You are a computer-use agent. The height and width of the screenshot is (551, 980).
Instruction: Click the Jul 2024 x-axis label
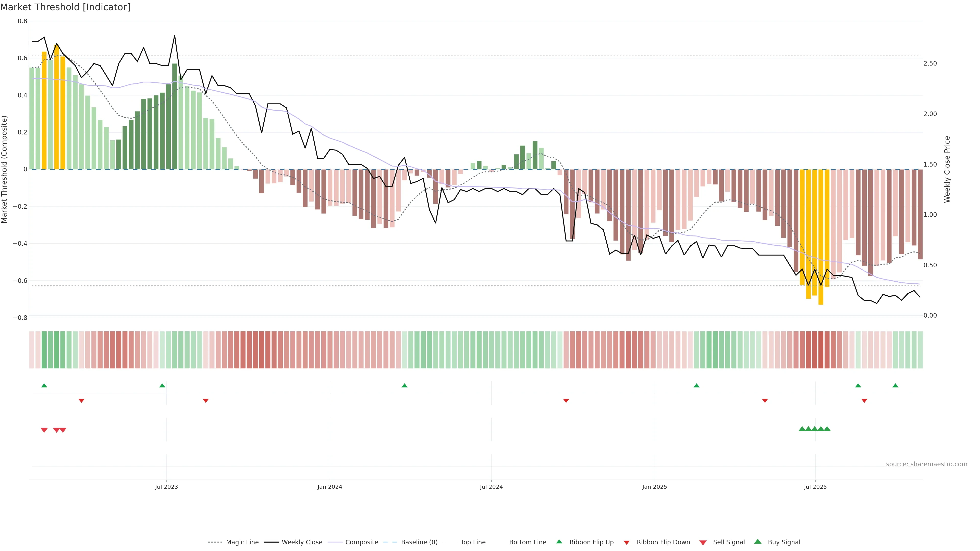point(491,487)
